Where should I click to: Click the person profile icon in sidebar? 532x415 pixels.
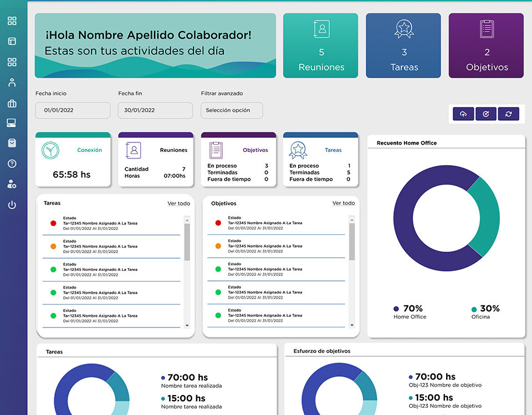[x=12, y=83]
